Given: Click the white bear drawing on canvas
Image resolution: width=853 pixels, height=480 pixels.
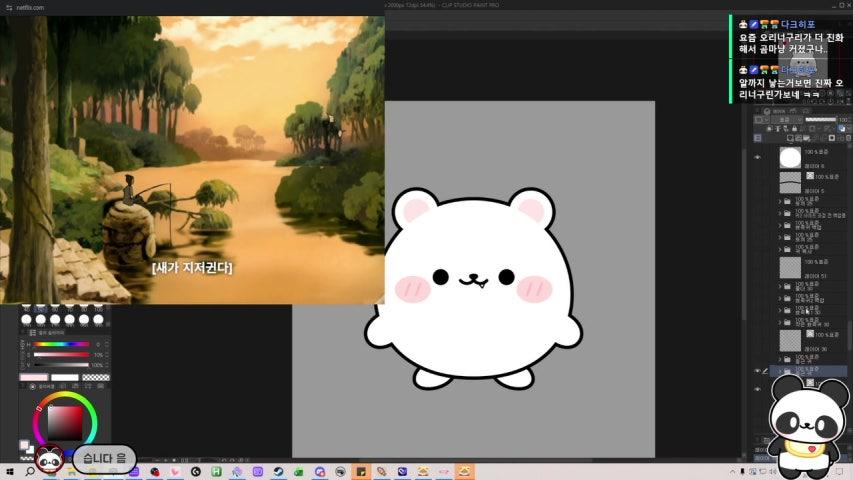Looking at the screenshot, I should click(473, 288).
